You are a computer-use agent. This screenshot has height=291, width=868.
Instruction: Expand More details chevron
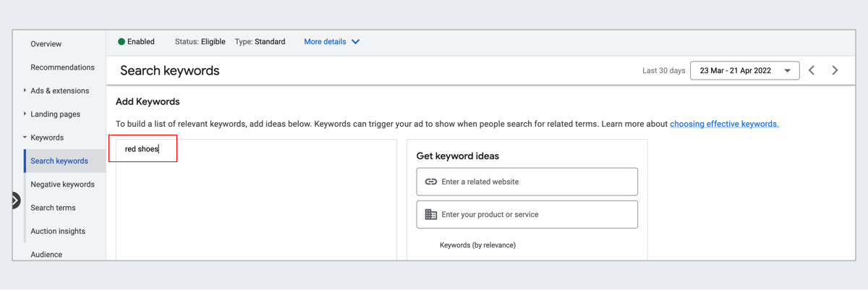pos(355,42)
